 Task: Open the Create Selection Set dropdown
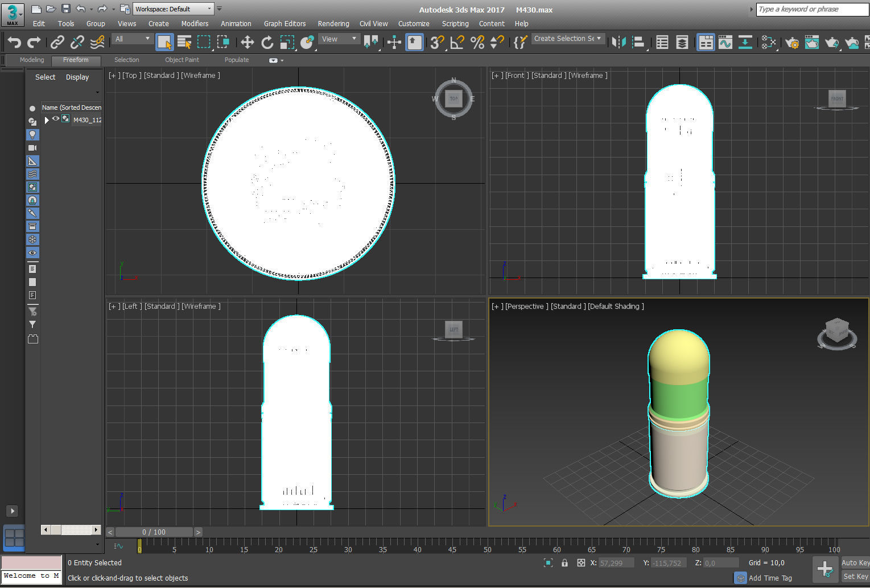pyautogui.click(x=567, y=39)
